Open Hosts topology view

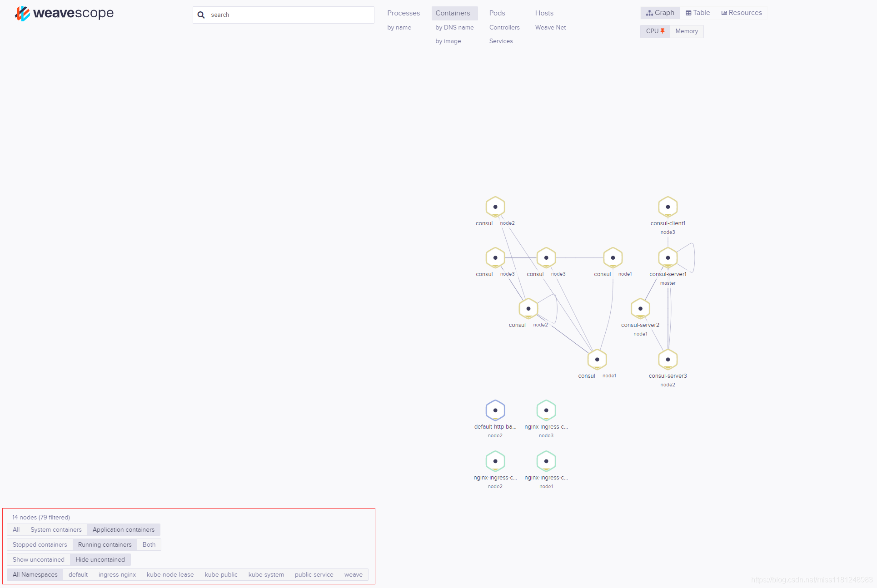pyautogui.click(x=544, y=13)
